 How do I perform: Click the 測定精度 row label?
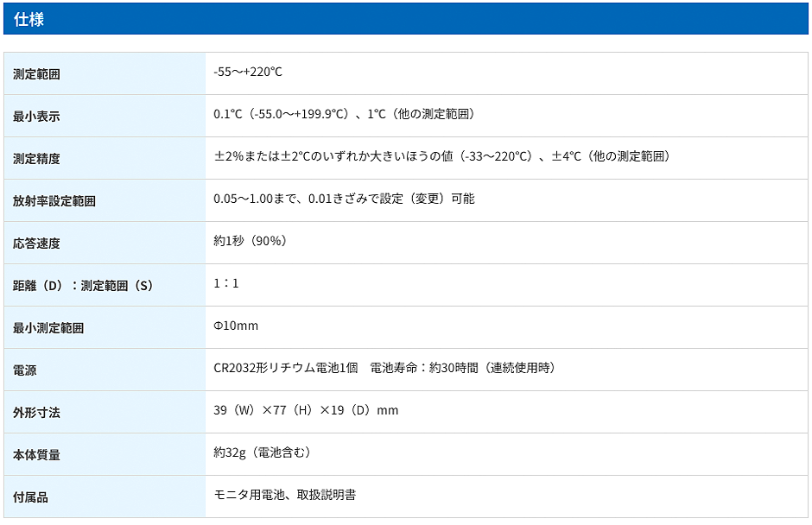36,159
